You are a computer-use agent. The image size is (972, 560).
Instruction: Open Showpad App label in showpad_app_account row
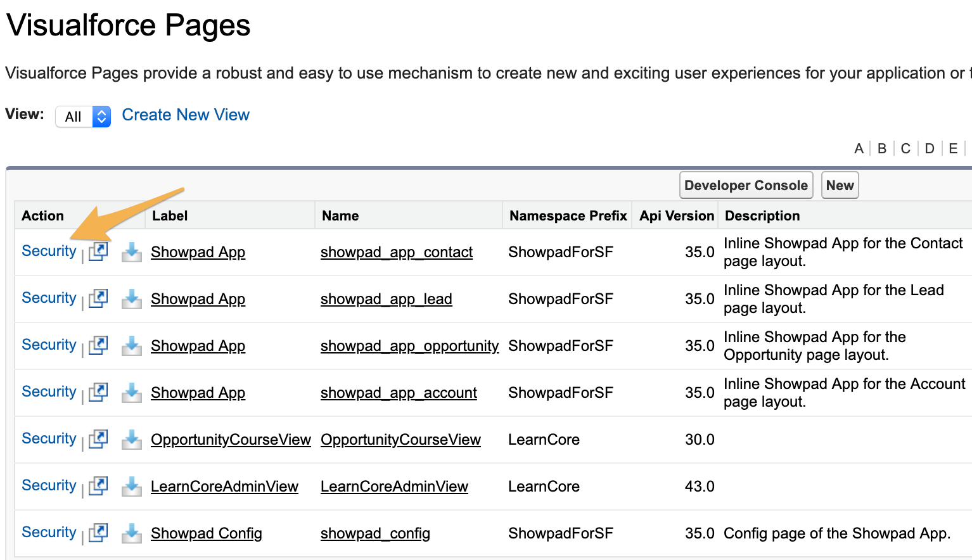(x=198, y=393)
